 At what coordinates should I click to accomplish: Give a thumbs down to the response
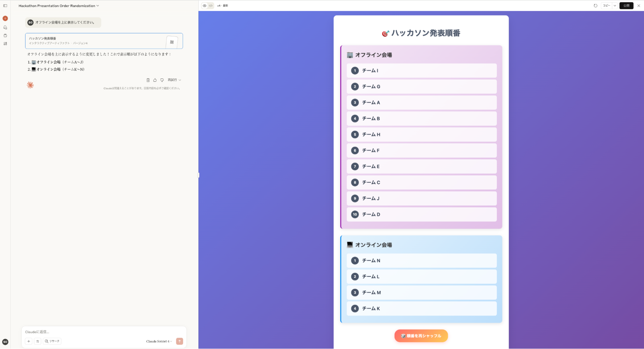point(162,80)
